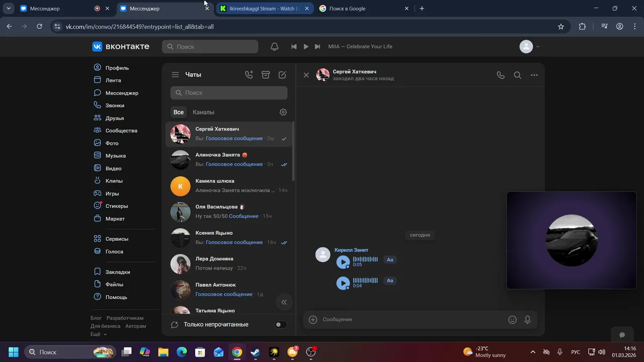Image resolution: width=644 pixels, height=362 pixels.
Task: Open chat folder settings gear
Action: pyautogui.click(x=283, y=112)
